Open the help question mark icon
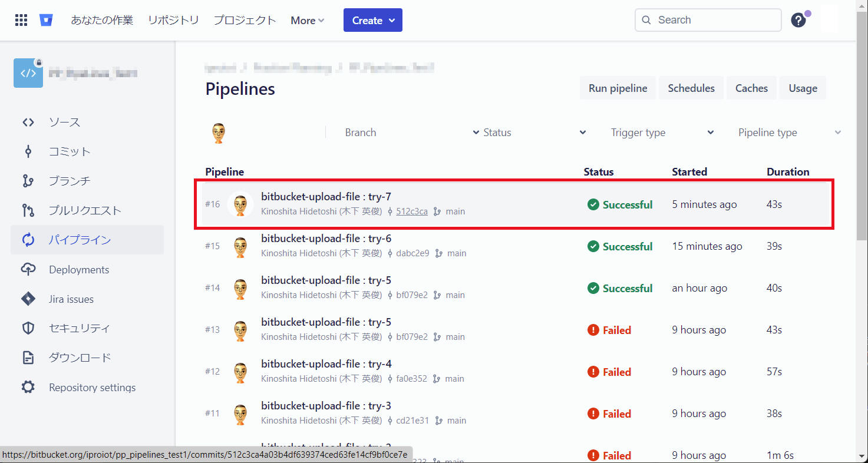The image size is (868, 463). click(798, 20)
